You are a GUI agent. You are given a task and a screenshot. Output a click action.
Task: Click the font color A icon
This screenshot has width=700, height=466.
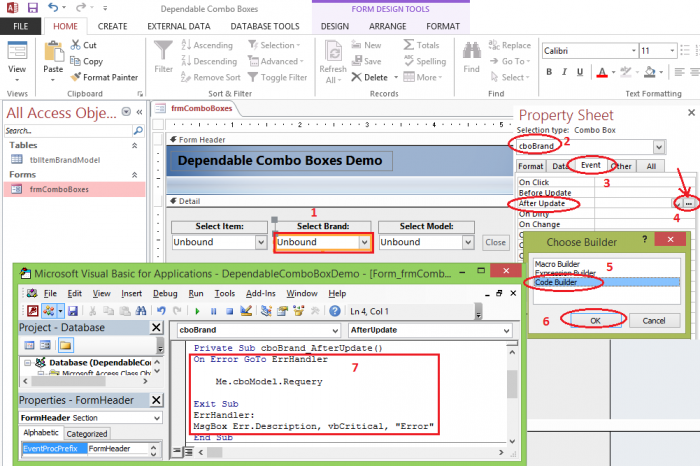[x=602, y=72]
